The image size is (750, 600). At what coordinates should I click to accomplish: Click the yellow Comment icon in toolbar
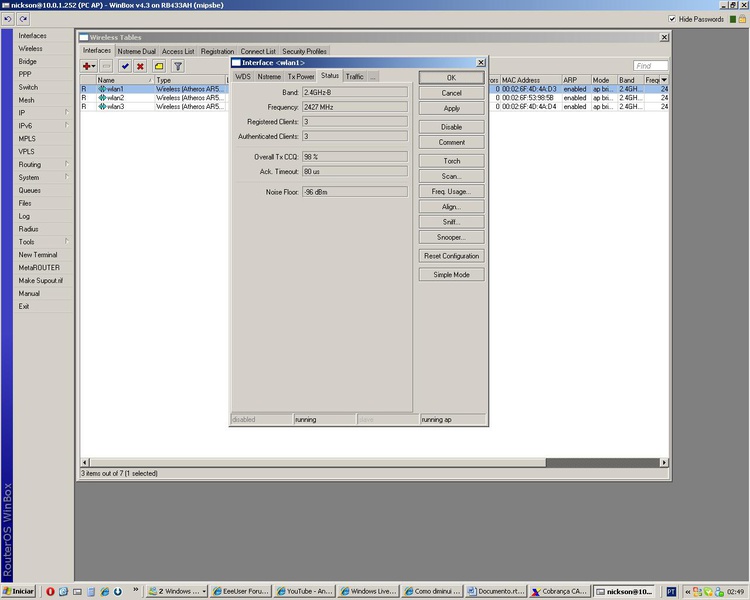point(159,66)
